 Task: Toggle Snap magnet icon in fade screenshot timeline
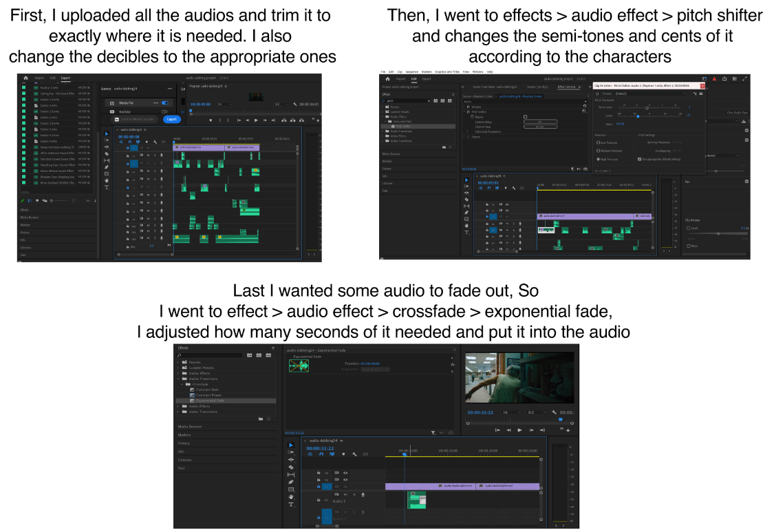point(321,454)
